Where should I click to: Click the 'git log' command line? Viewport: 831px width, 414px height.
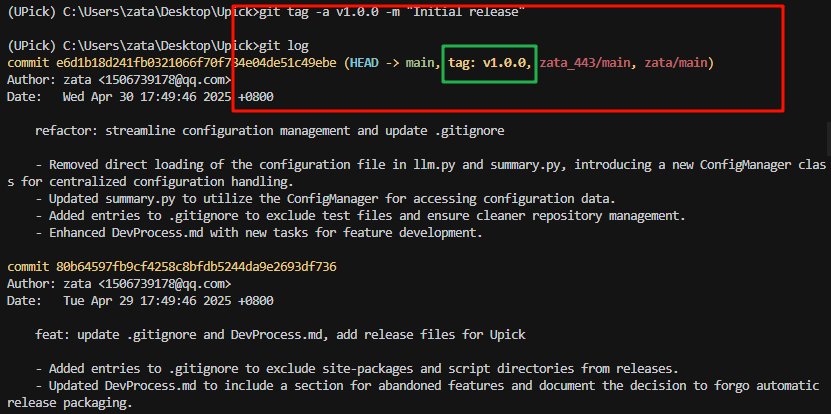pyautogui.click(x=158, y=46)
